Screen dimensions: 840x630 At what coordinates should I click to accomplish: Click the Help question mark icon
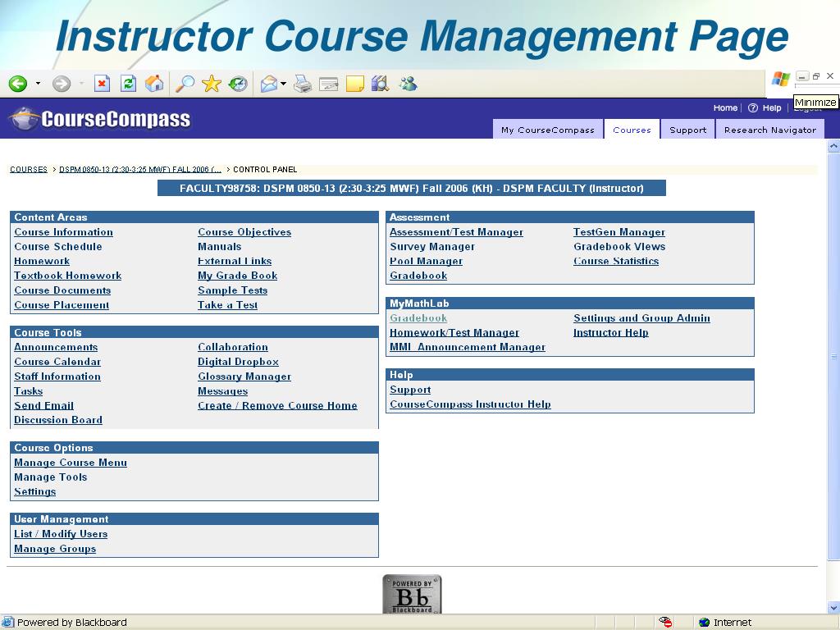(x=753, y=107)
